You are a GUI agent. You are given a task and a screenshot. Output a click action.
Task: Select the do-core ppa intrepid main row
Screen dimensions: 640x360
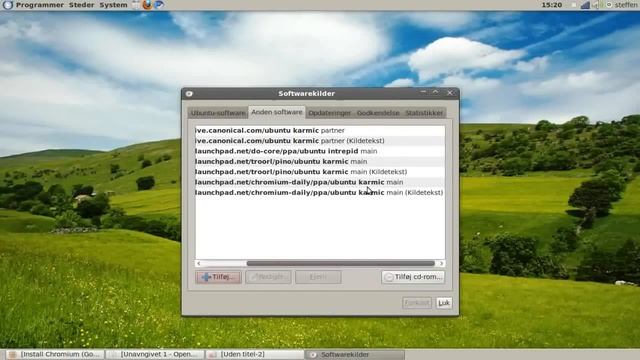point(320,151)
